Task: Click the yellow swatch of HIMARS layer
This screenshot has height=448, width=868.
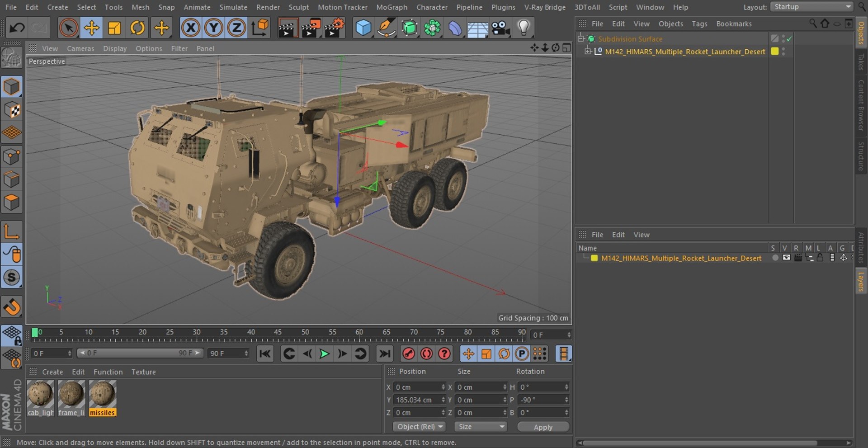Action: (x=594, y=258)
